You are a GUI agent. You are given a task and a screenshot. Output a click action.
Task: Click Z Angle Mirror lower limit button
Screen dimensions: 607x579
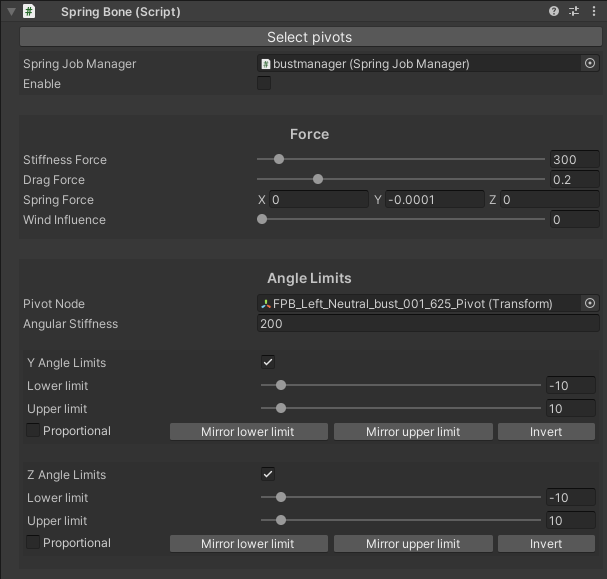(x=249, y=543)
